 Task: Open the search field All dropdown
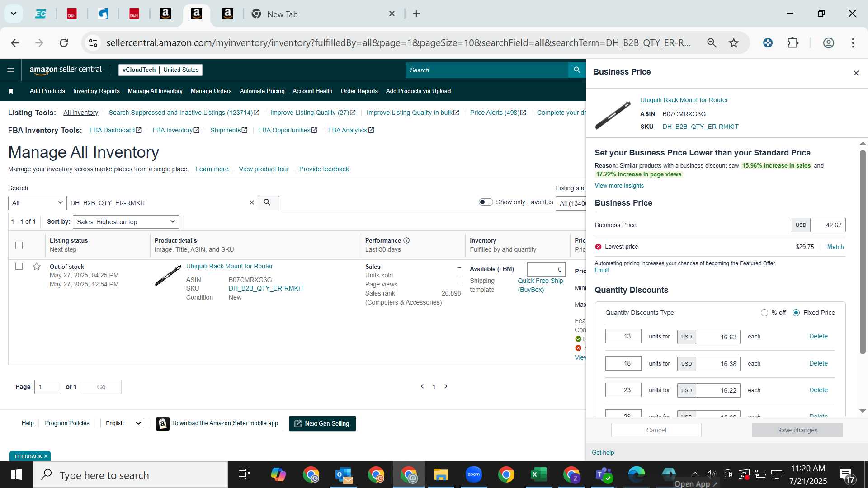click(37, 203)
